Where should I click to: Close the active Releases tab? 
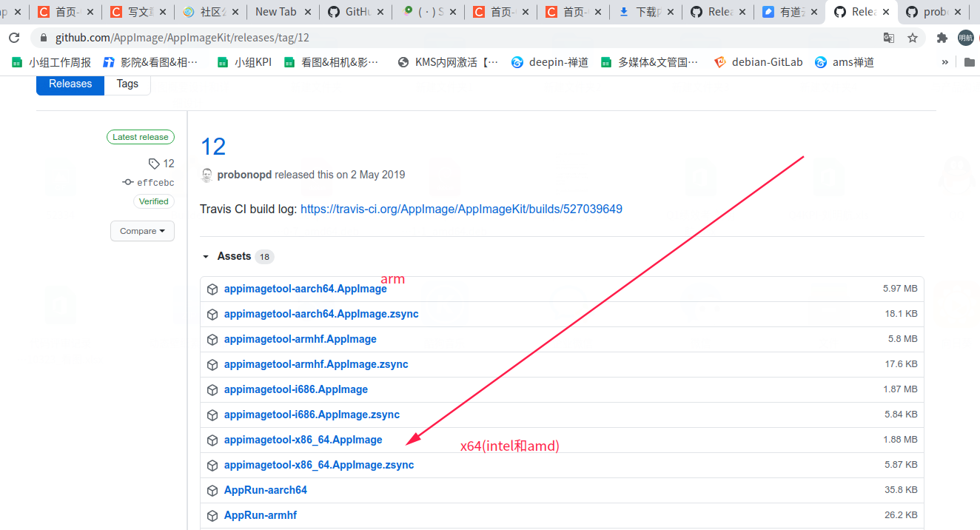[x=886, y=12]
